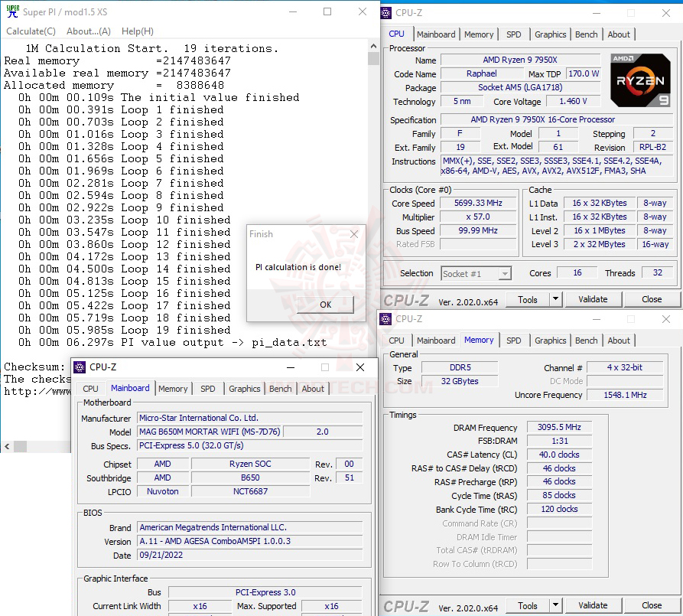
Task: Switch to the Bench tab in the Memory window
Action: (586, 340)
